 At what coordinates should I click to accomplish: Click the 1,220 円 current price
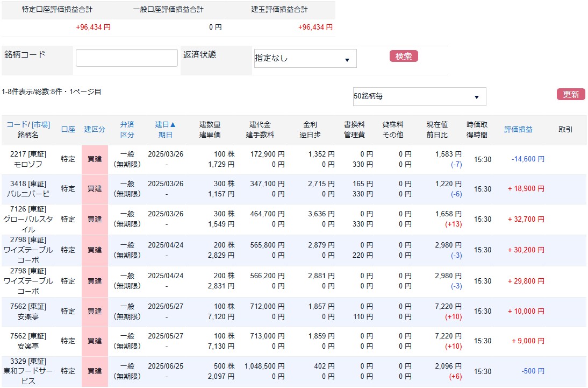coord(448,184)
